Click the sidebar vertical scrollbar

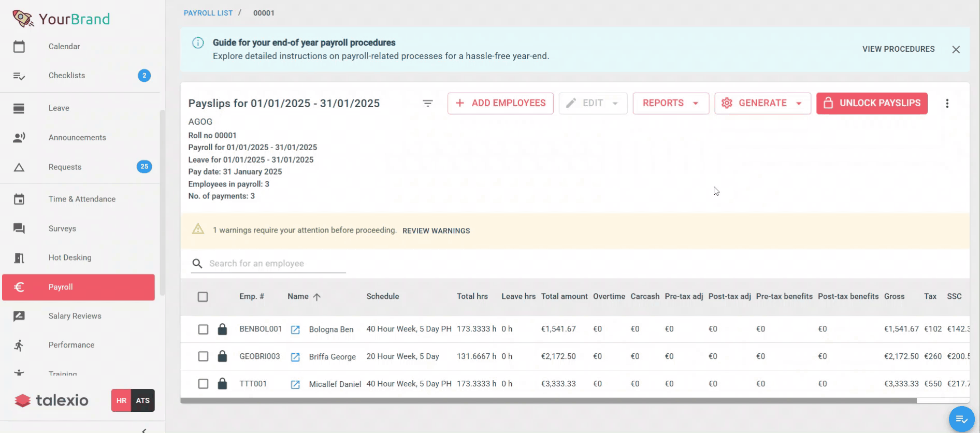click(x=162, y=202)
